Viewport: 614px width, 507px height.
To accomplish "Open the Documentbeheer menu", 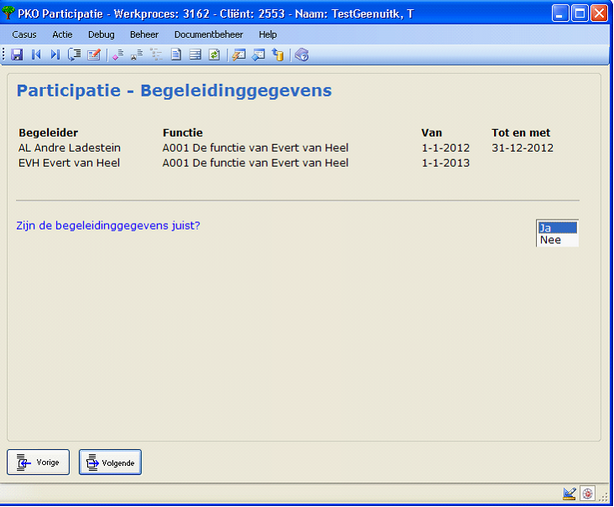I will coord(208,35).
